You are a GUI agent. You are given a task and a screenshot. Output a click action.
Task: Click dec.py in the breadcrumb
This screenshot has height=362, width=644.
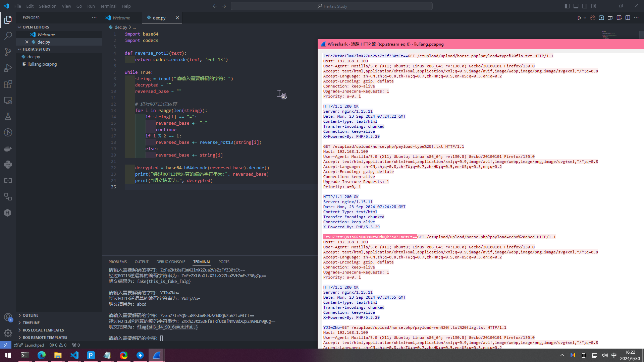pos(121,27)
